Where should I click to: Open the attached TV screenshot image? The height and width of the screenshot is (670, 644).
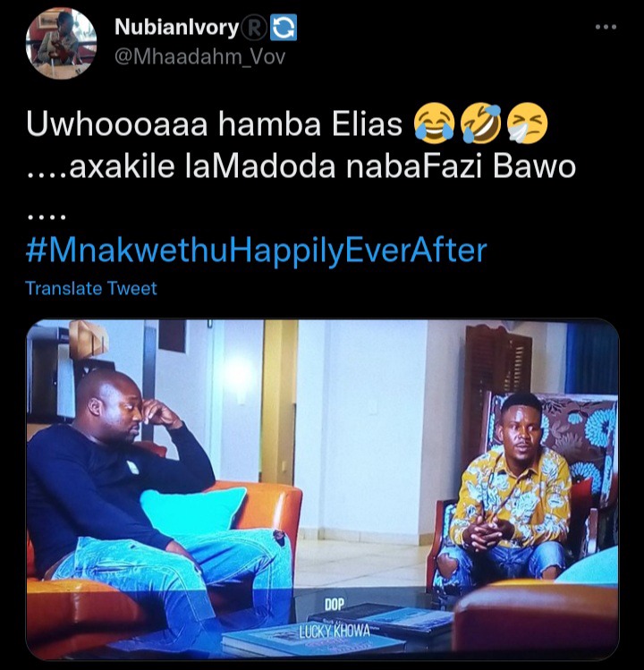click(x=322, y=489)
